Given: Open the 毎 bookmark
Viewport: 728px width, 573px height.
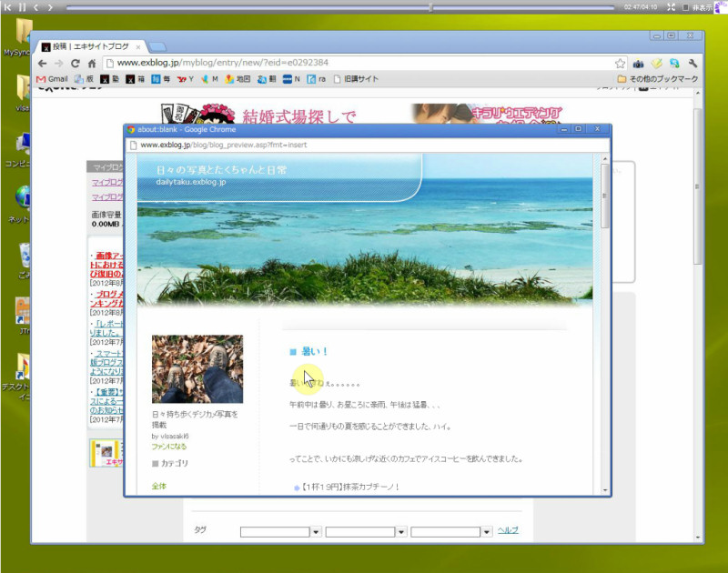Looking at the screenshot, I should (x=161, y=79).
